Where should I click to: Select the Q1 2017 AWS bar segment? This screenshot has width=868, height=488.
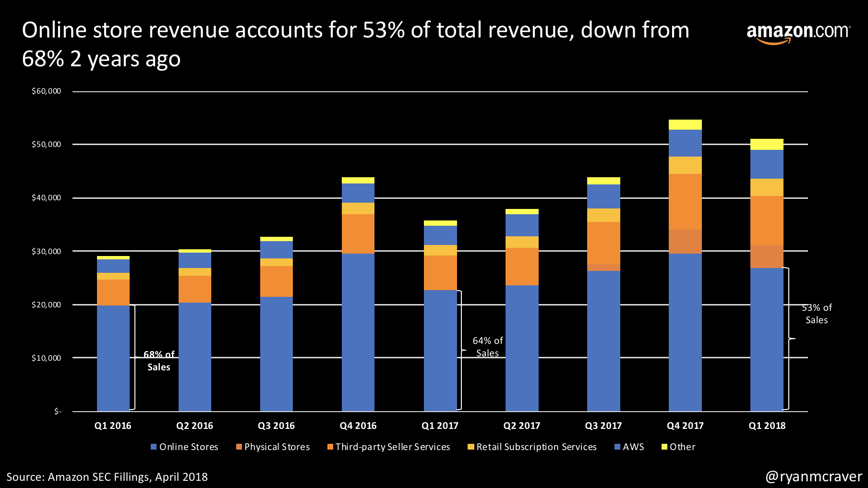(x=440, y=235)
